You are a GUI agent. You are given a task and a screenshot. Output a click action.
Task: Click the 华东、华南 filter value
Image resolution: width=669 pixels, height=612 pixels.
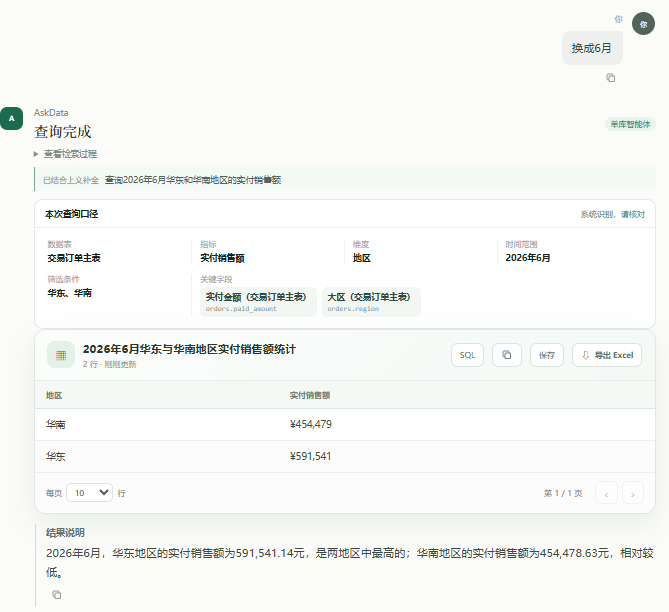[70, 293]
